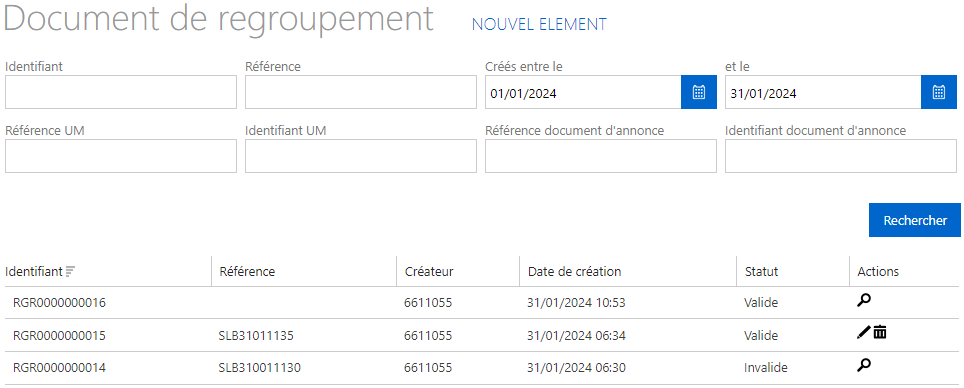
Task: Sort table by Date de création header
Action: (574, 271)
